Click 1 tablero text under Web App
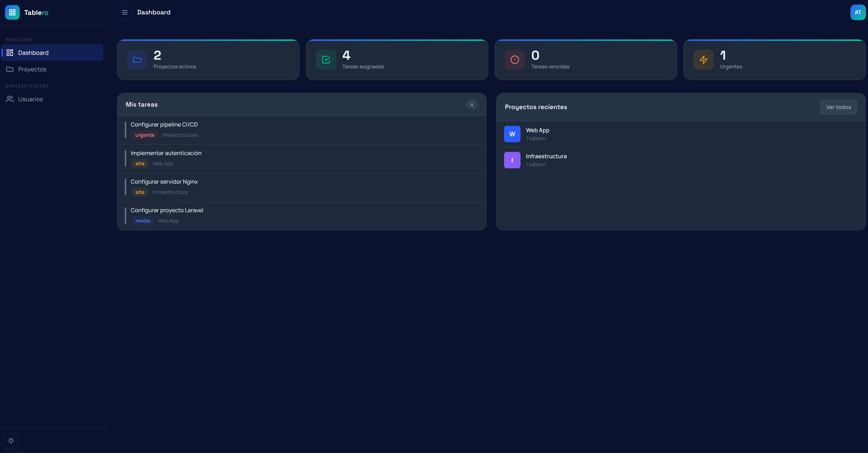Screen dimensions: 868x453 [x=535, y=139]
